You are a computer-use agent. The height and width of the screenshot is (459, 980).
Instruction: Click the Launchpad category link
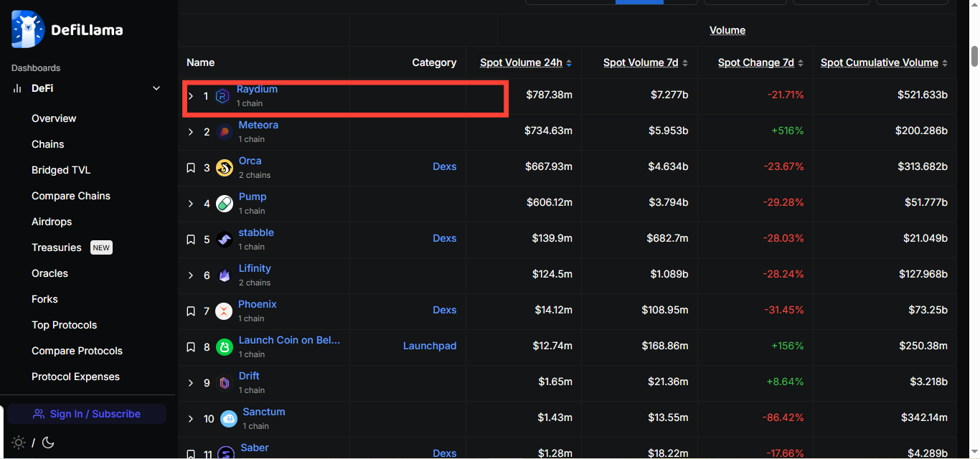click(x=430, y=346)
